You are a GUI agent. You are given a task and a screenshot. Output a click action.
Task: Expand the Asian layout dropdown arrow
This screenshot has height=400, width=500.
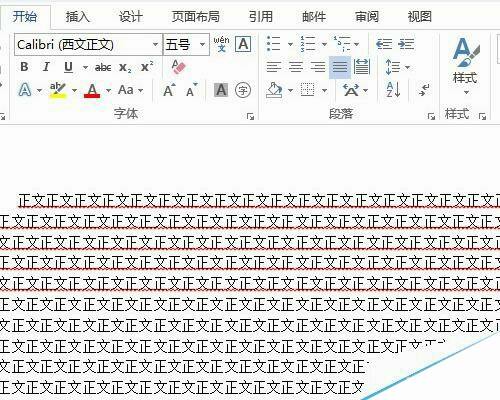366,90
